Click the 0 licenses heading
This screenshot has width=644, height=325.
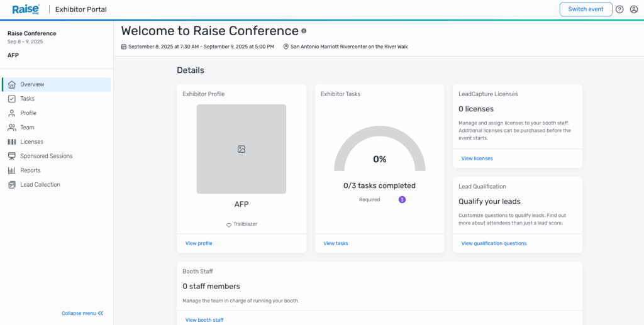[476, 109]
